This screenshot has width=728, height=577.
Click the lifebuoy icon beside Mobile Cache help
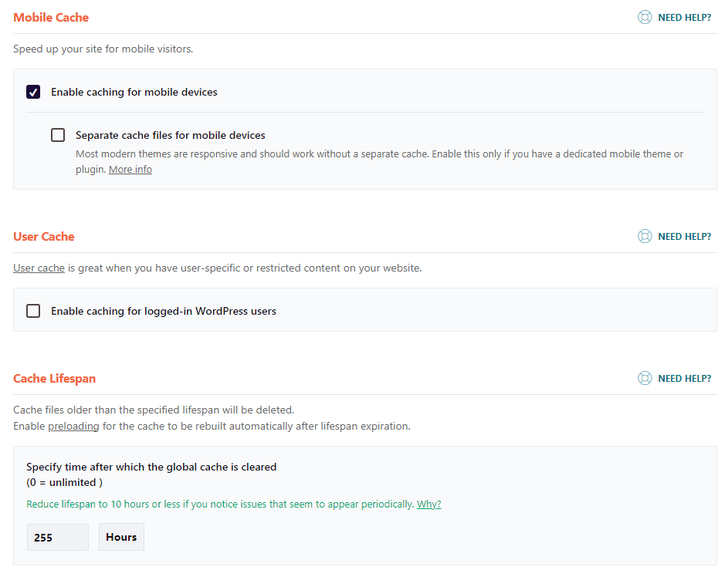[645, 17]
